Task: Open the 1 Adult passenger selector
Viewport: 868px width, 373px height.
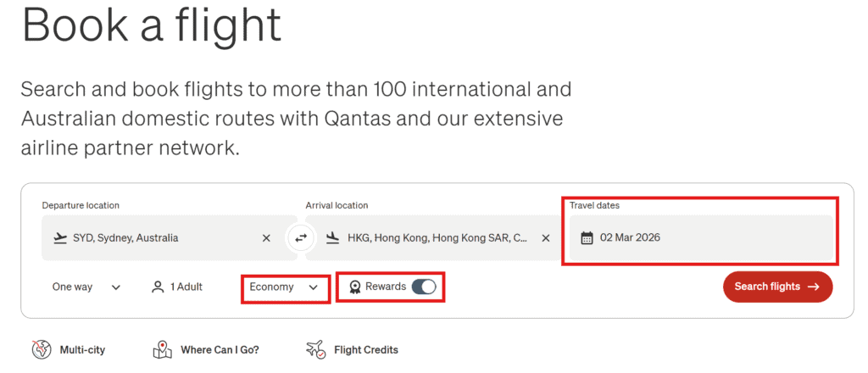Action: click(177, 287)
